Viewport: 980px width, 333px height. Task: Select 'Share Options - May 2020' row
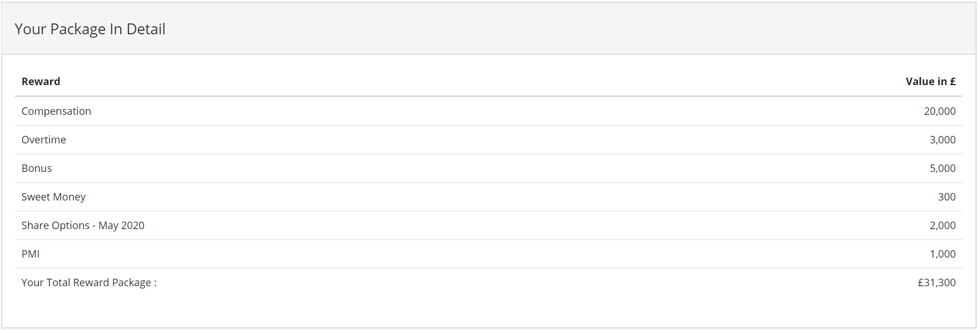[x=83, y=226]
